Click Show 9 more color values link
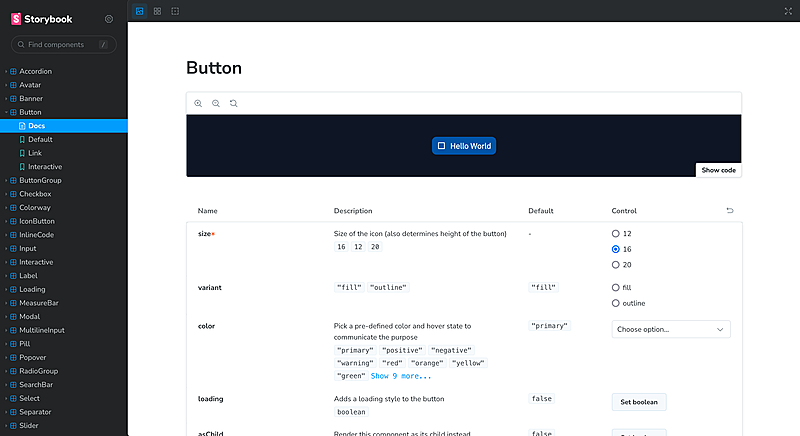This screenshot has width=800, height=436. tap(401, 376)
